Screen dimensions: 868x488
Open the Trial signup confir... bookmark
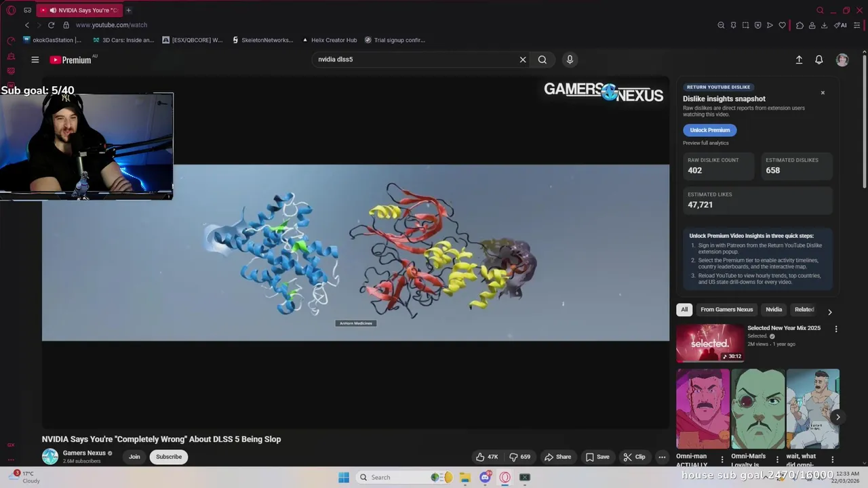click(395, 40)
